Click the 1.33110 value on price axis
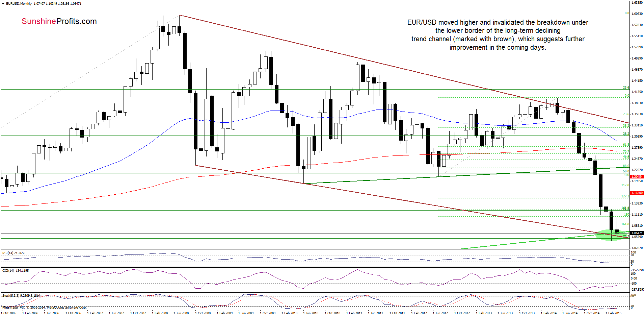The width and height of the screenshot is (644, 316). coord(637,125)
